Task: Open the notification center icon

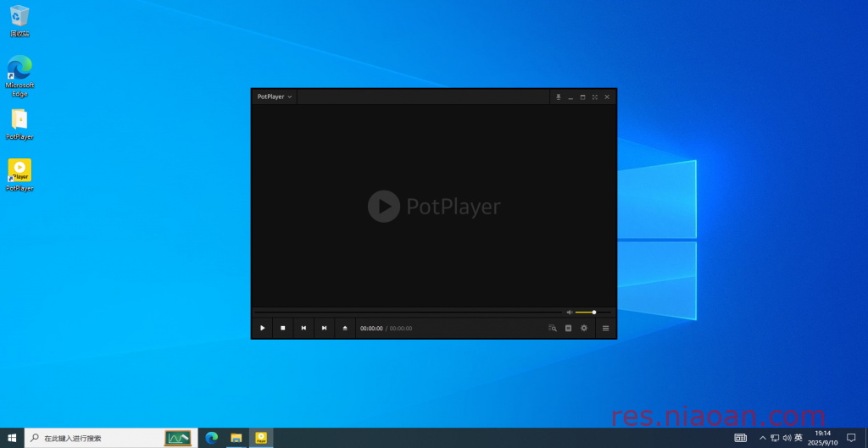Action: point(851,438)
